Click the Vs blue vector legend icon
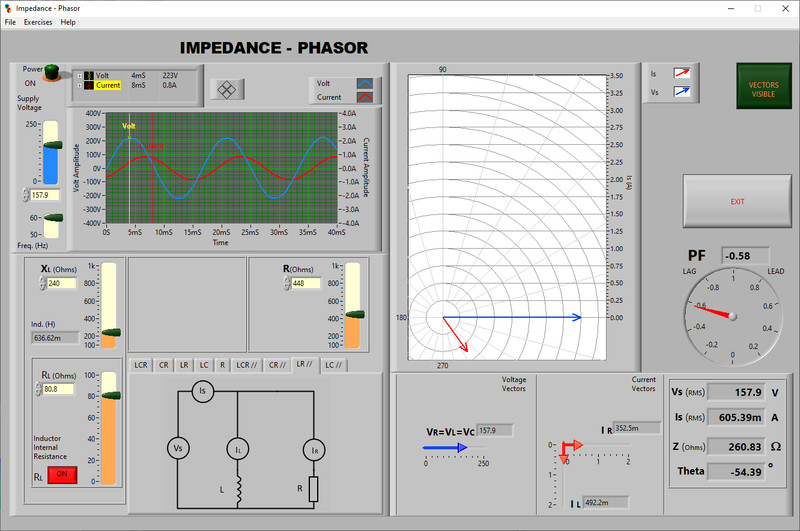 tap(682, 92)
